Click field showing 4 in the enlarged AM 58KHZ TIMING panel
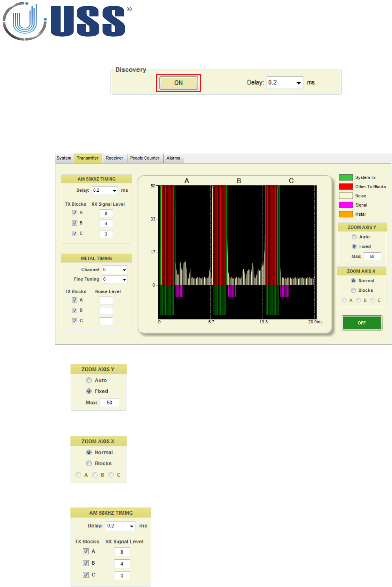 (x=122, y=564)
